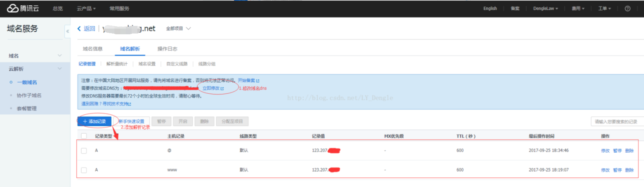This screenshot has height=187, width=644.
Task: Select the 自定义线路 sub-tab
Action: click(177, 64)
